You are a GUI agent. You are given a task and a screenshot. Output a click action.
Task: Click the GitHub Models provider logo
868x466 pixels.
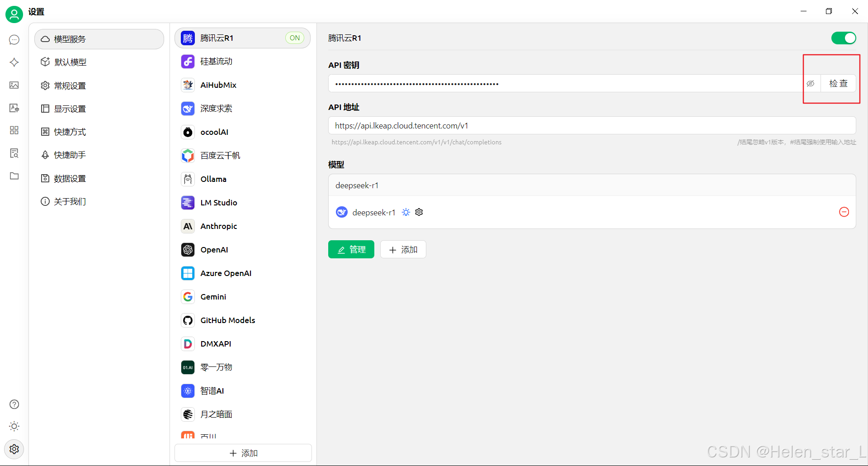pyautogui.click(x=188, y=320)
